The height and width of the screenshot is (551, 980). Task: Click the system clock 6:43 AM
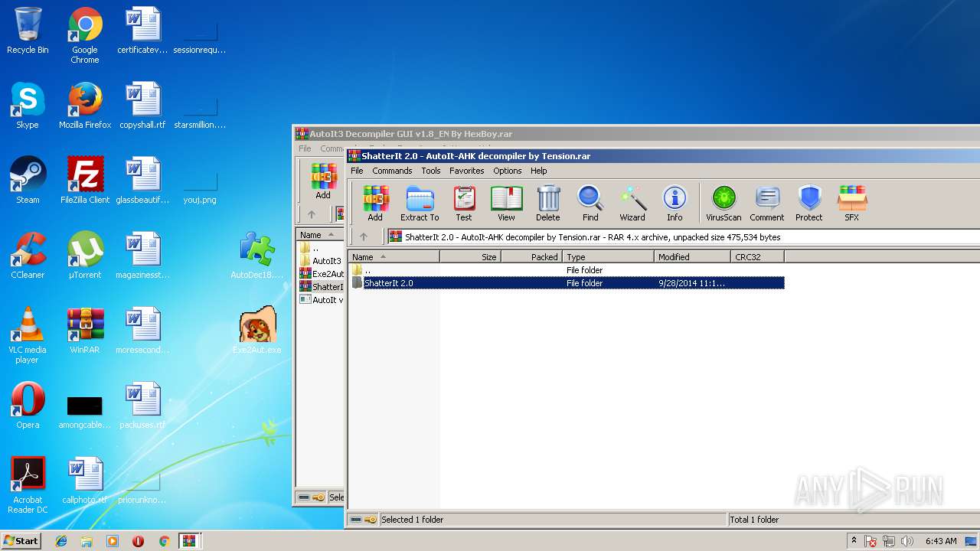[x=941, y=541]
